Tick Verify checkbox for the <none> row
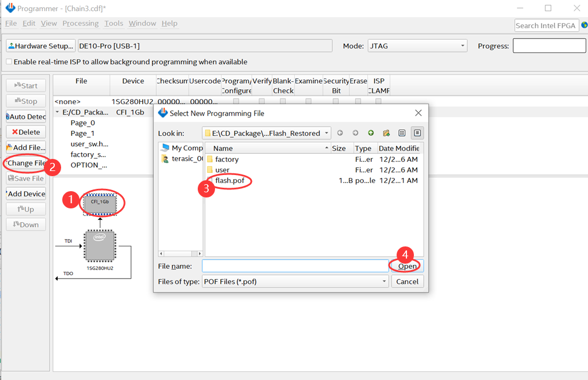 click(261, 101)
